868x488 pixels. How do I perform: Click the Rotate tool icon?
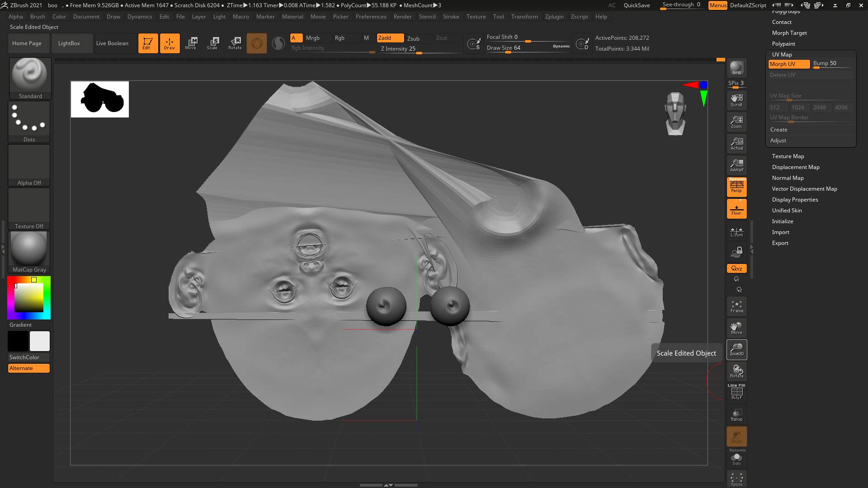(235, 42)
